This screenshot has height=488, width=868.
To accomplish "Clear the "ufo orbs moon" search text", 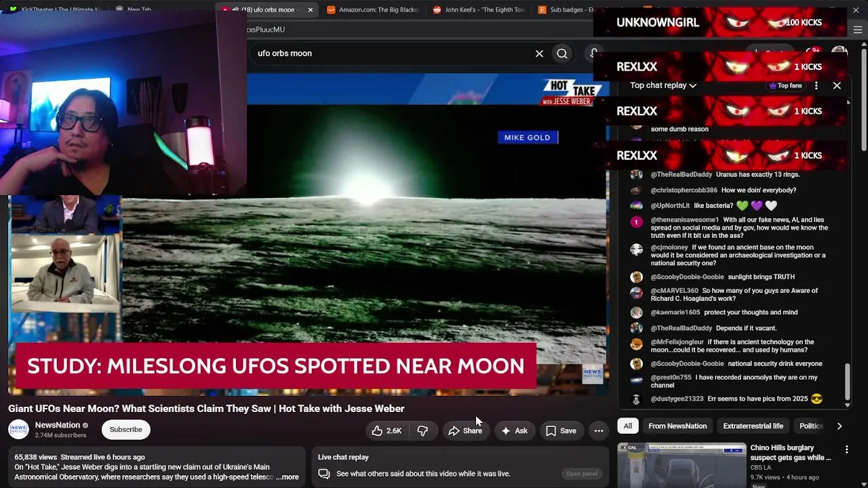I will 539,54.
